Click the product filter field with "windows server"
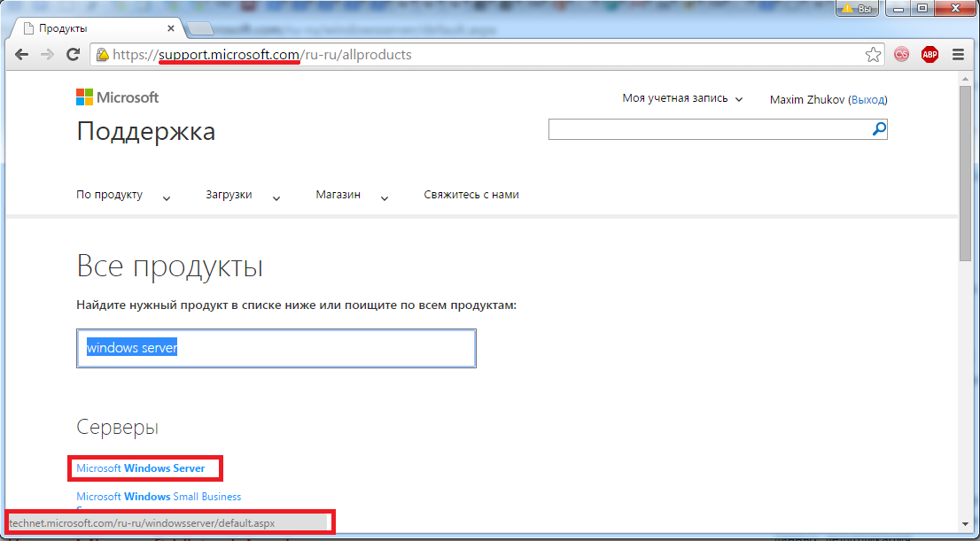The image size is (980, 541). 276,348
